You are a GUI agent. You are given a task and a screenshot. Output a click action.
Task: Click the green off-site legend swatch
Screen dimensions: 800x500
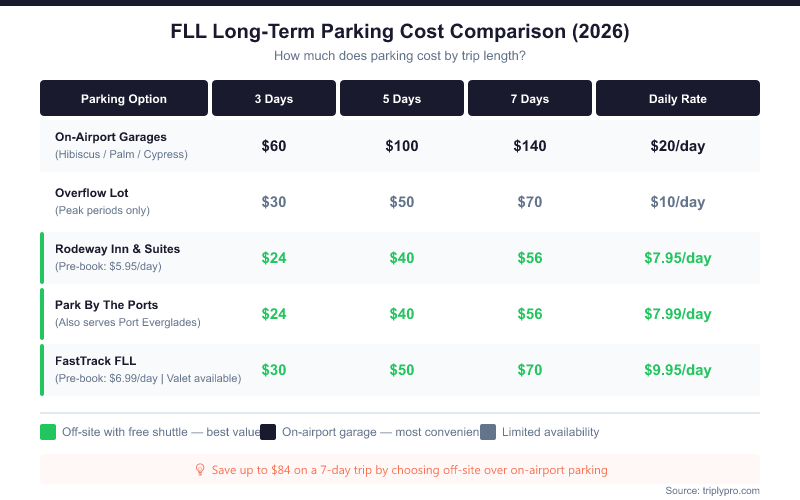point(48,432)
